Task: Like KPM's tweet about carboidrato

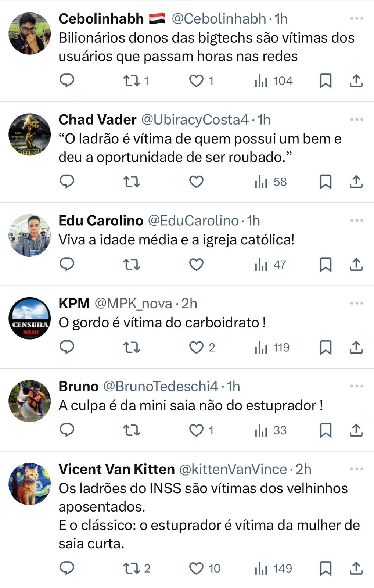Action: [196, 347]
